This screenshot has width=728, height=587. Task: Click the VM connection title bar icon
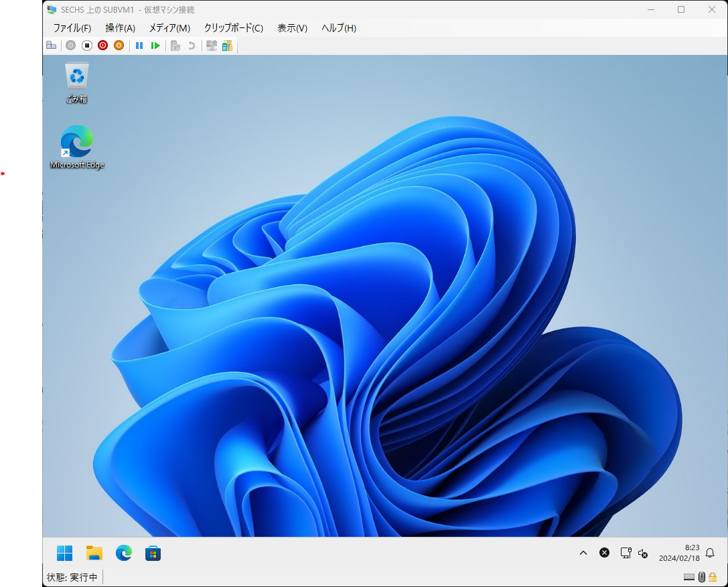click(52, 10)
